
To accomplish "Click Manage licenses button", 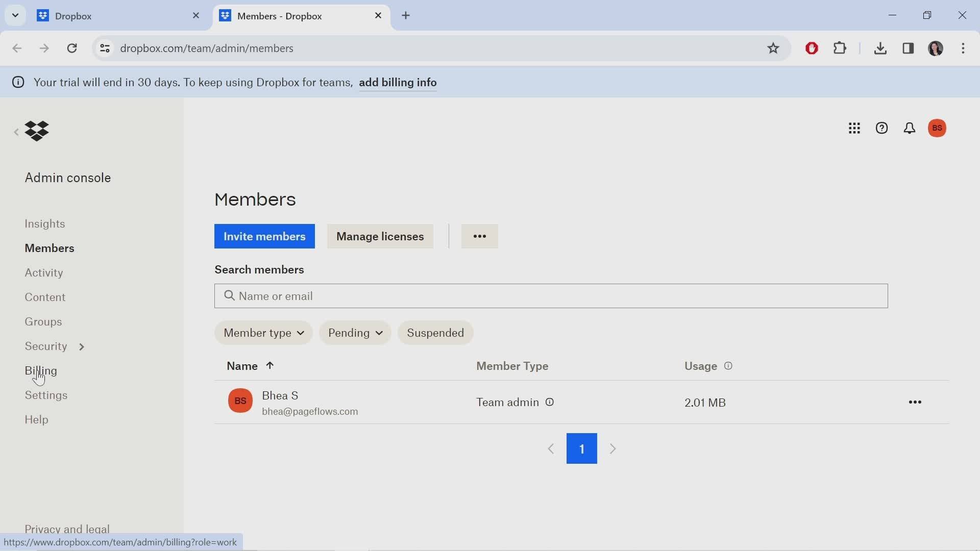I will click(x=380, y=236).
